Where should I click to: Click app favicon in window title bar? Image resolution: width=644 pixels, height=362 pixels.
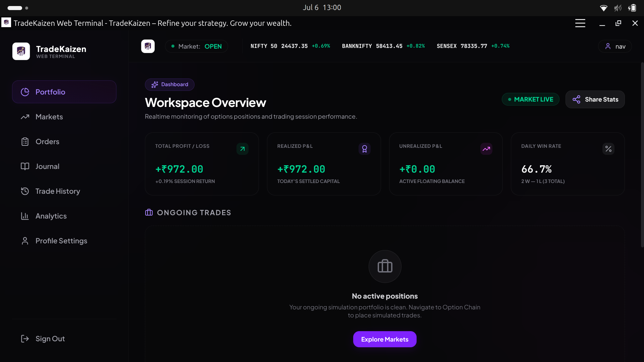coord(6,23)
